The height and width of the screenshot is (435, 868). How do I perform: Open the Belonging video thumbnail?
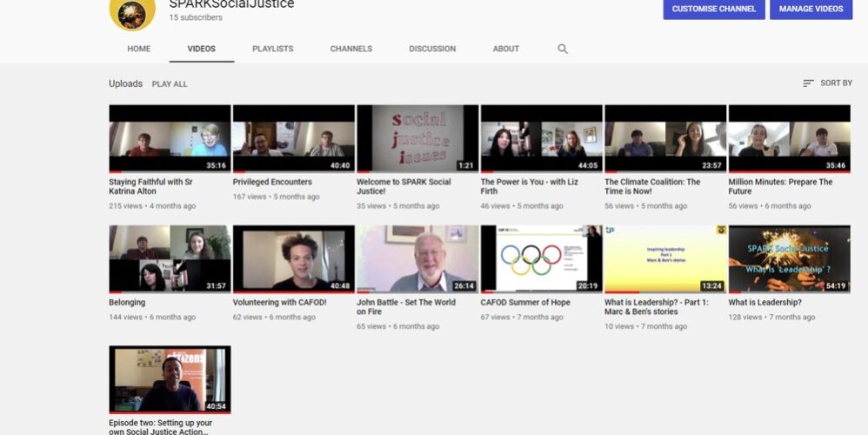(x=170, y=259)
